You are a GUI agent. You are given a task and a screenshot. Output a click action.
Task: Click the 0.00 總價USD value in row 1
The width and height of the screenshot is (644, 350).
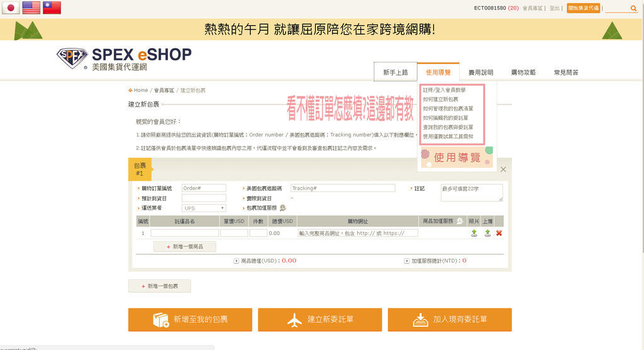pos(274,233)
